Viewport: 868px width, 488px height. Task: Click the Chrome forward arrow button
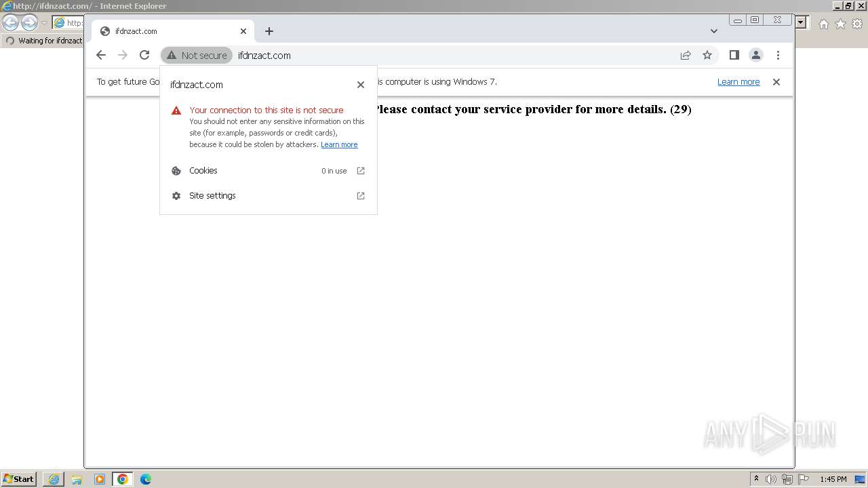(x=123, y=55)
